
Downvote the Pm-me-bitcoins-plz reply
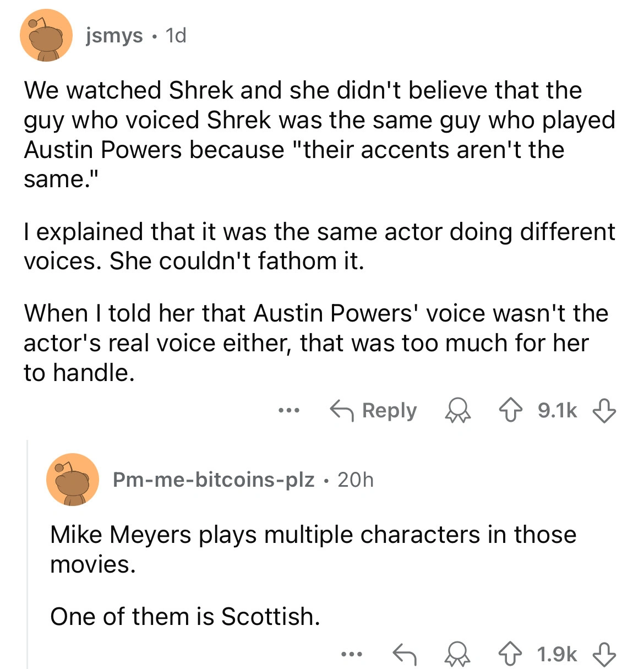[604, 654]
